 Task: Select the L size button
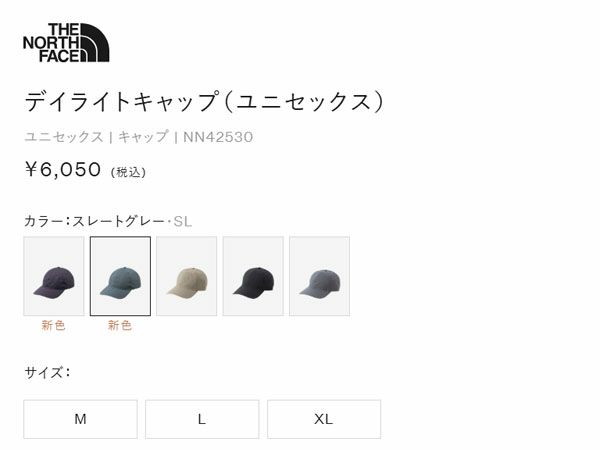click(202, 419)
